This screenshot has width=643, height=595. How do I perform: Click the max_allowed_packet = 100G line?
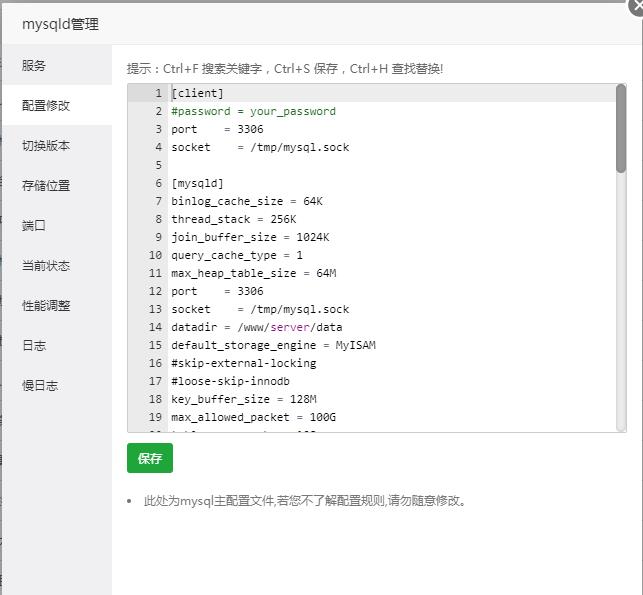click(x=253, y=417)
